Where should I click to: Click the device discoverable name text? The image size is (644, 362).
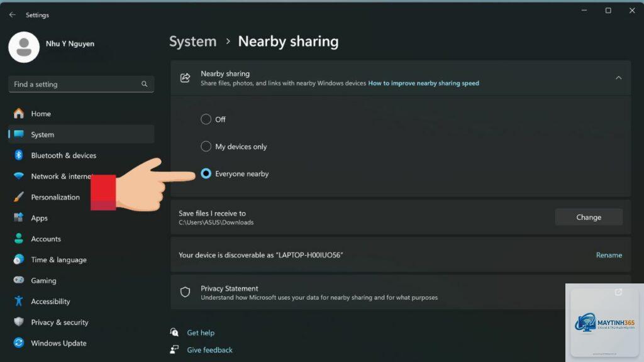261,255
